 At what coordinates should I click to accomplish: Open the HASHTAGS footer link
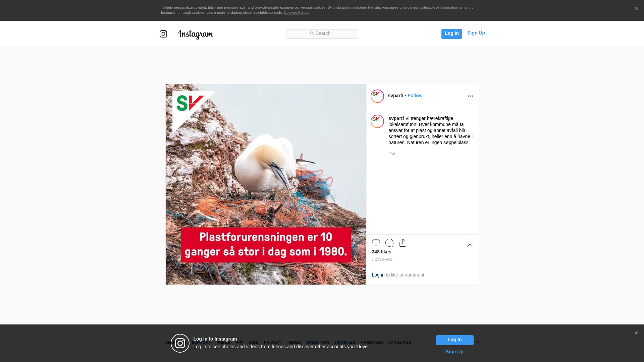coord(372,343)
